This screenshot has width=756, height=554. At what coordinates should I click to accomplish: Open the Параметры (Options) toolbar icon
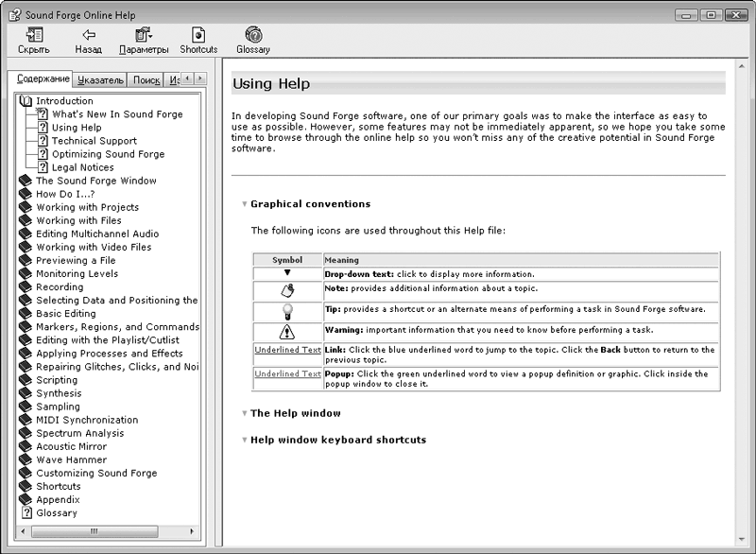(x=144, y=35)
